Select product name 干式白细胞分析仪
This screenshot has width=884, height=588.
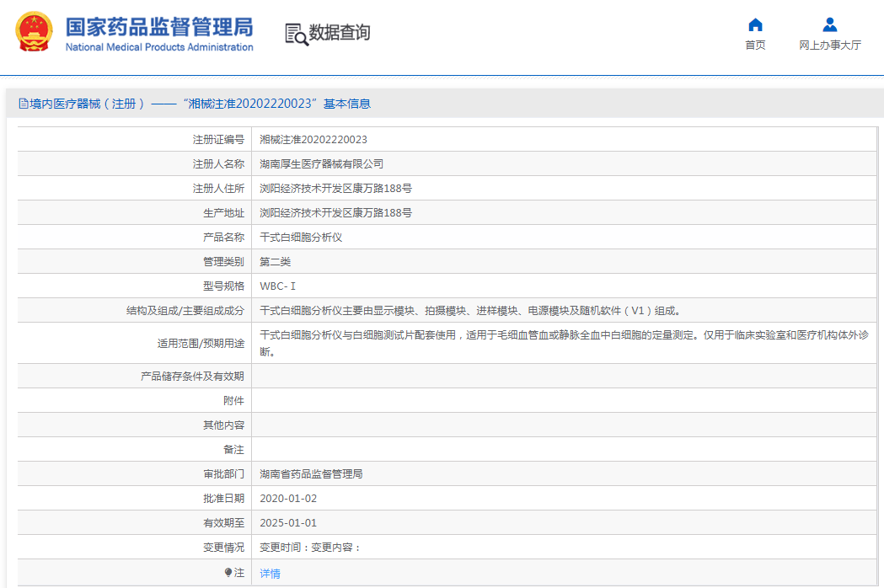pos(301,238)
